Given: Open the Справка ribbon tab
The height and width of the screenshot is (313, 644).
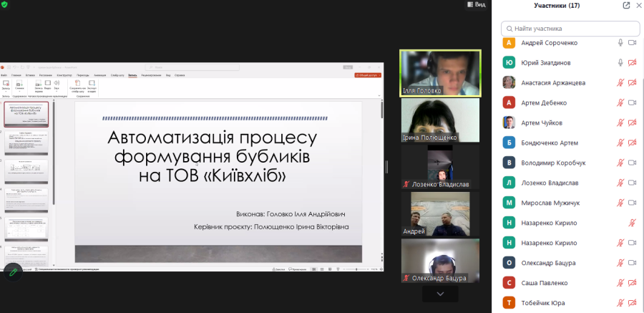Looking at the screenshot, I should (180, 75).
